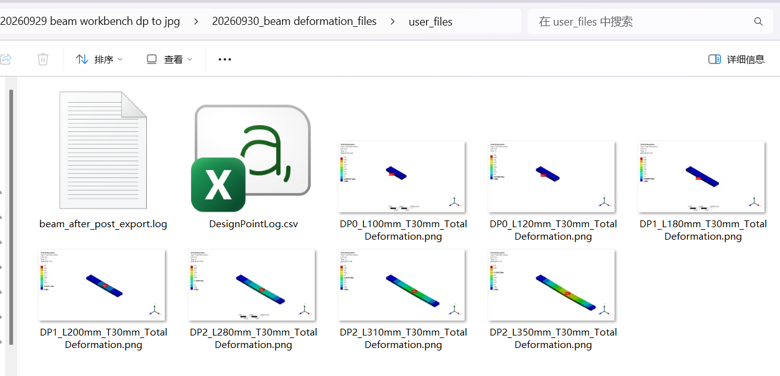Click the user_files breadcrumb segment
Image resolution: width=780 pixels, height=376 pixels.
[430, 22]
